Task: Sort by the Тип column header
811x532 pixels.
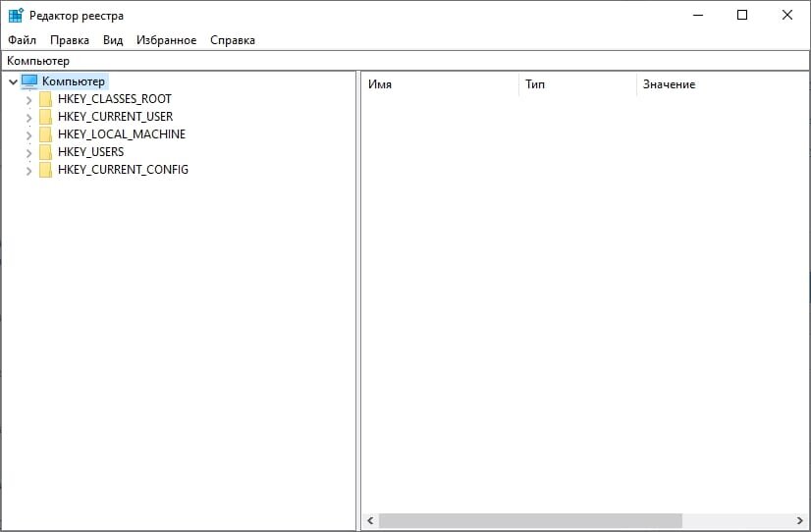Action: (x=577, y=84)
